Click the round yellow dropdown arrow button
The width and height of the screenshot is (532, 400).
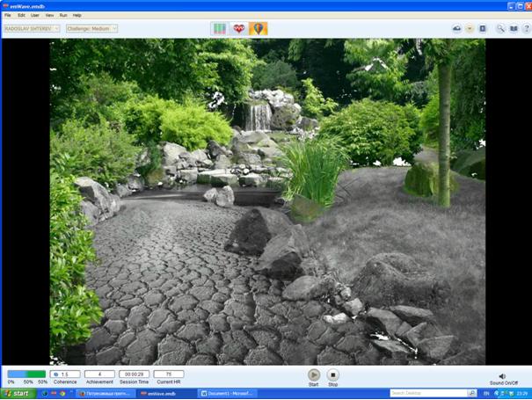(470, 29)
